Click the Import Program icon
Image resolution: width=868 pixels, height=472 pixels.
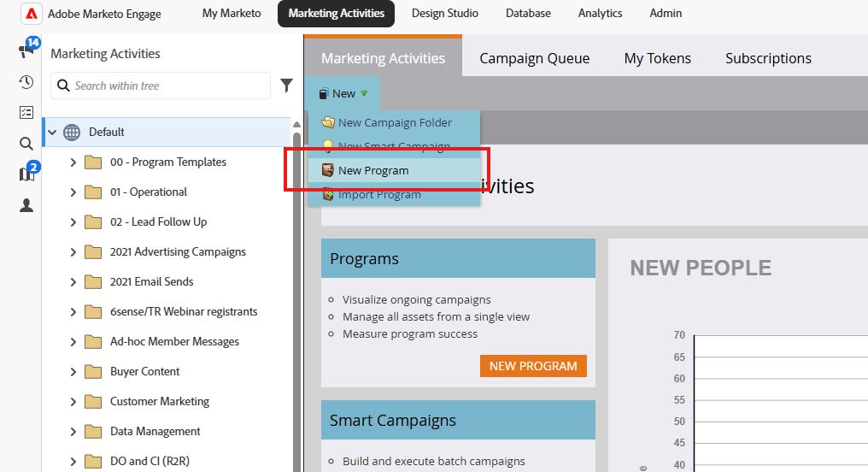click(328, 194)
